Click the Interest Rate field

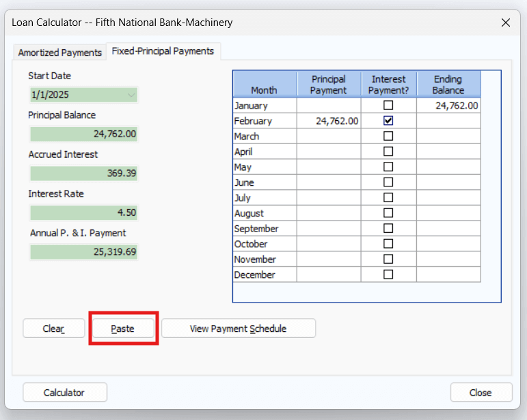[83, 212]
